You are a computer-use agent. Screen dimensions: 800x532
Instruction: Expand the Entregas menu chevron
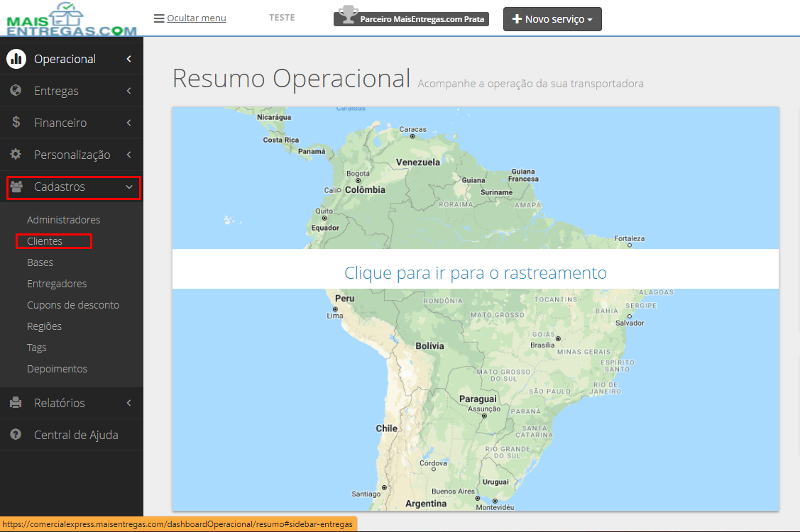tap(129, 91)
